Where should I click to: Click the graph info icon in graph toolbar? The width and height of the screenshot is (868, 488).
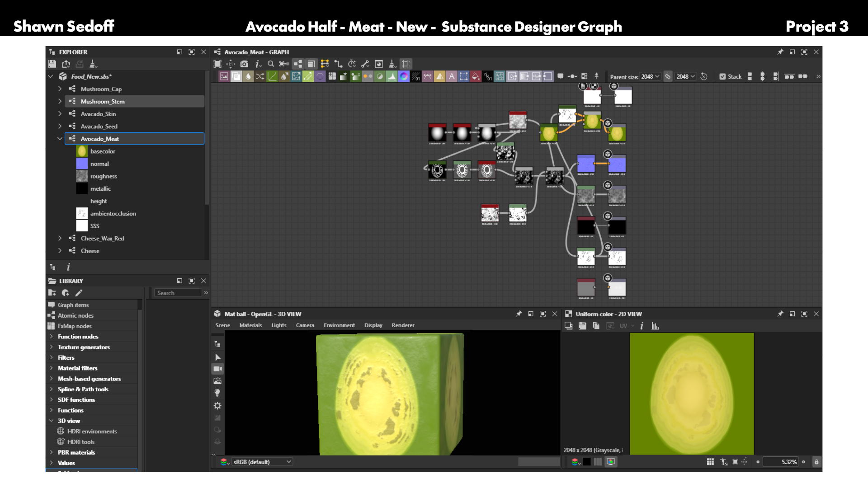258,64
